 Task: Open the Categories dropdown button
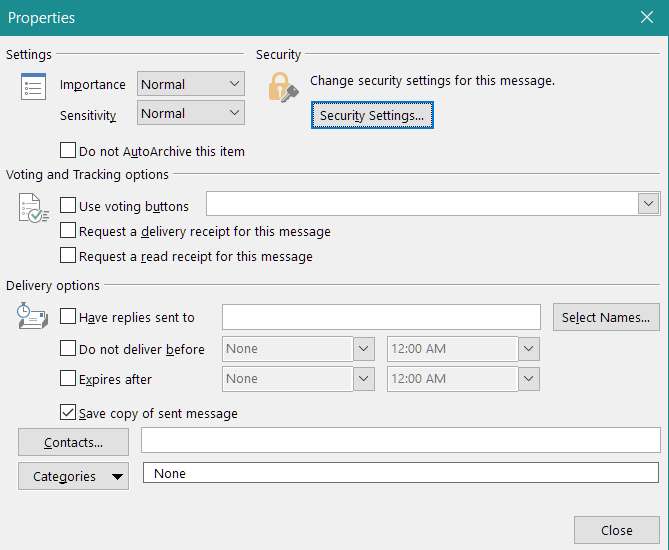coord(73,476)
